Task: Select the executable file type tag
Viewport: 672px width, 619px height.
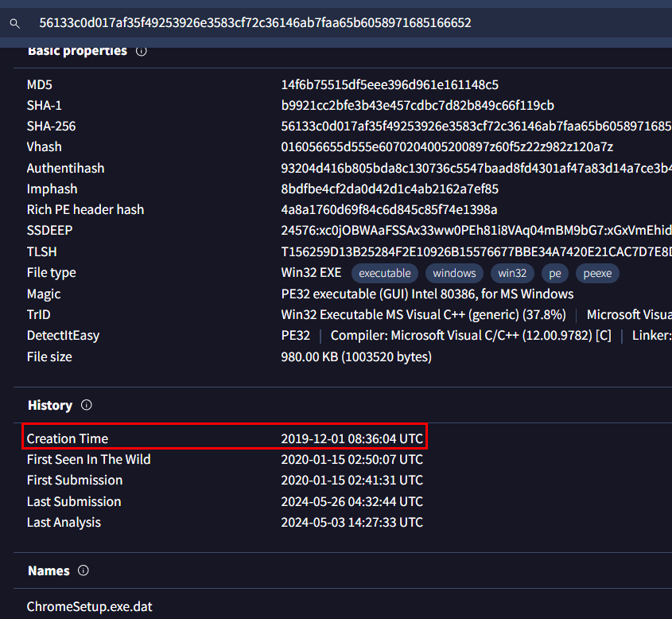Action: click(x=385, y=273)
